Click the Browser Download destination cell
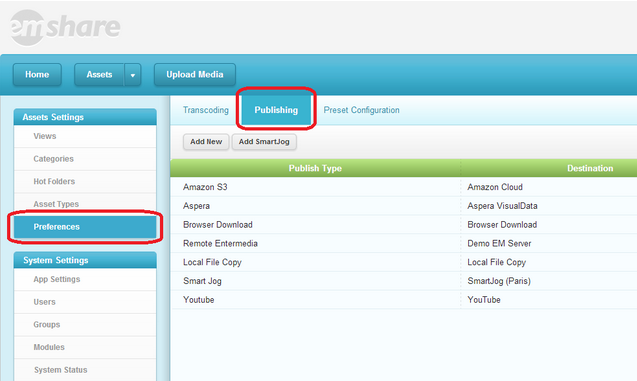This screenshot has width=637, height=381. 502,225
